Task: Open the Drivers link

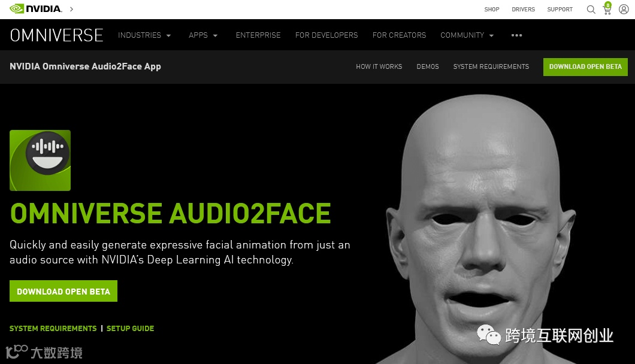Action: [x=523, y=10]
